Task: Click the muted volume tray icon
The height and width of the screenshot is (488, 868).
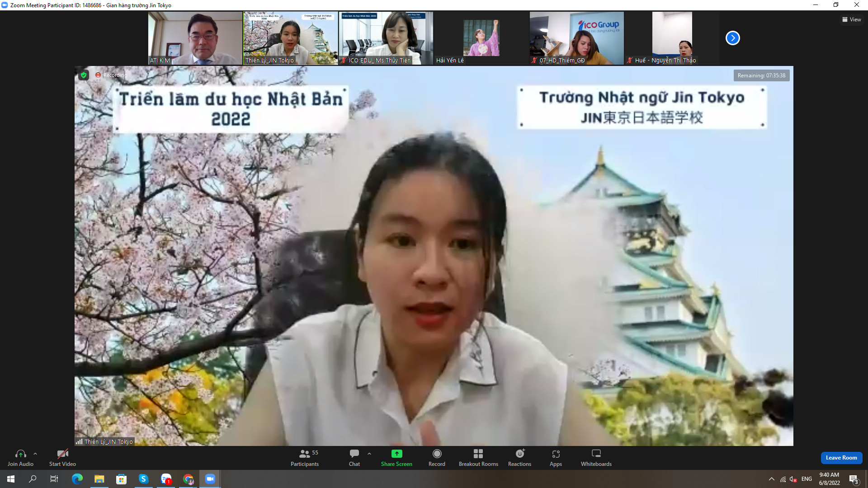Action: pyautogui.click(x=793, y=479)
